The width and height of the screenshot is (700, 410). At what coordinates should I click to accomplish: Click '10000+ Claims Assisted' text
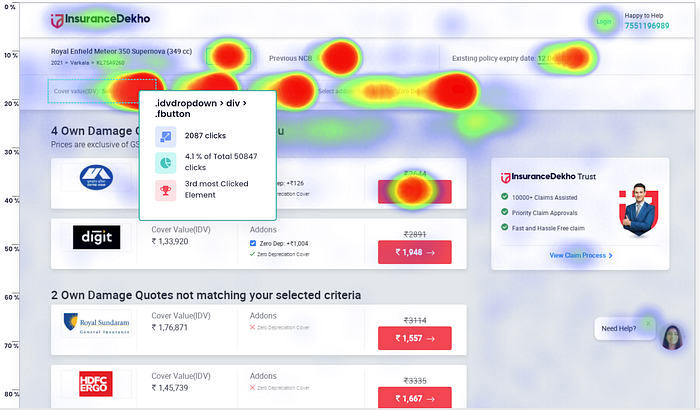click(545, 197)
